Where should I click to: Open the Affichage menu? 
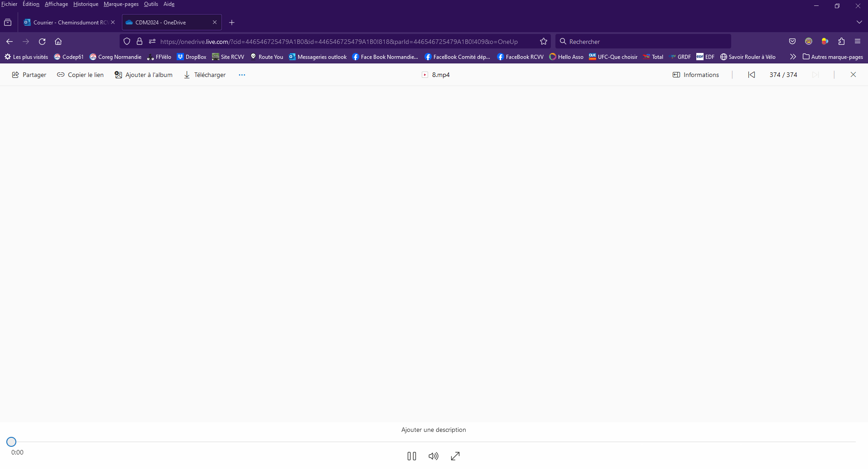(x=56, y=4)
